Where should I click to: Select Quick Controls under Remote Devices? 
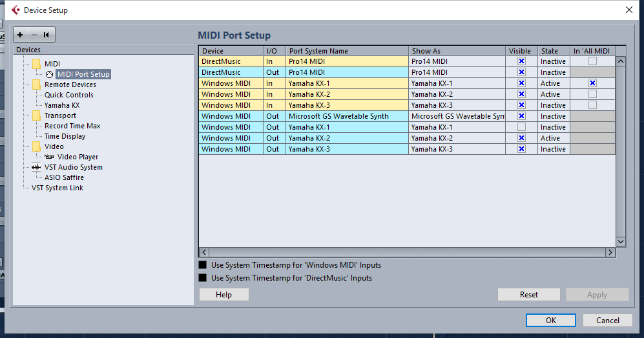click(68, 95)
